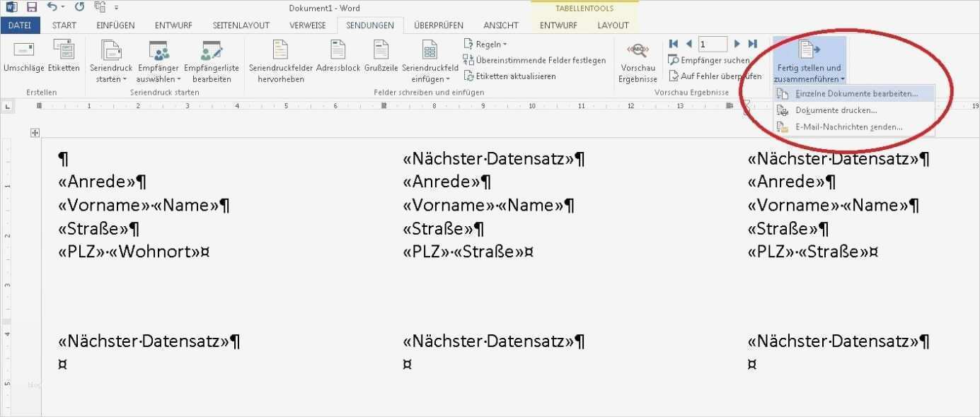Screen dimensions: 980x417
Task: Switch to the ÜBERPRÜFEN tab
Action: click(x=438, y=25)
